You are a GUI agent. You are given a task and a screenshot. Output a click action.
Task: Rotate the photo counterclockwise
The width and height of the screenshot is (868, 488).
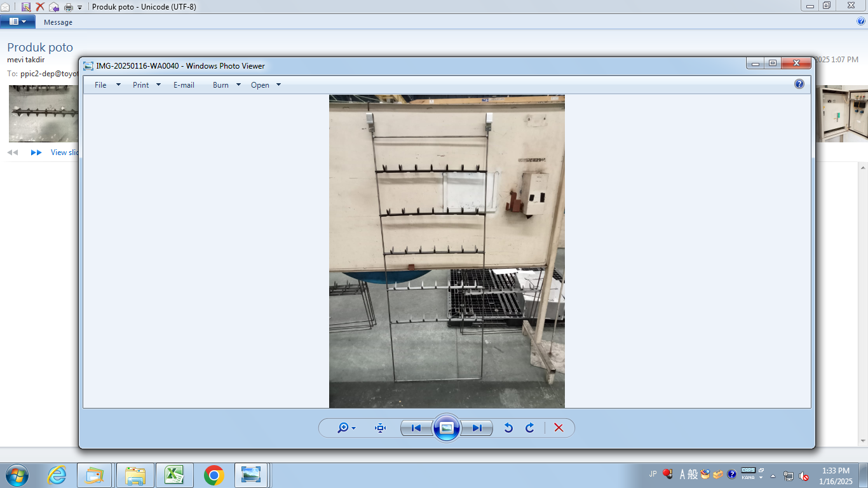point(508,428)
